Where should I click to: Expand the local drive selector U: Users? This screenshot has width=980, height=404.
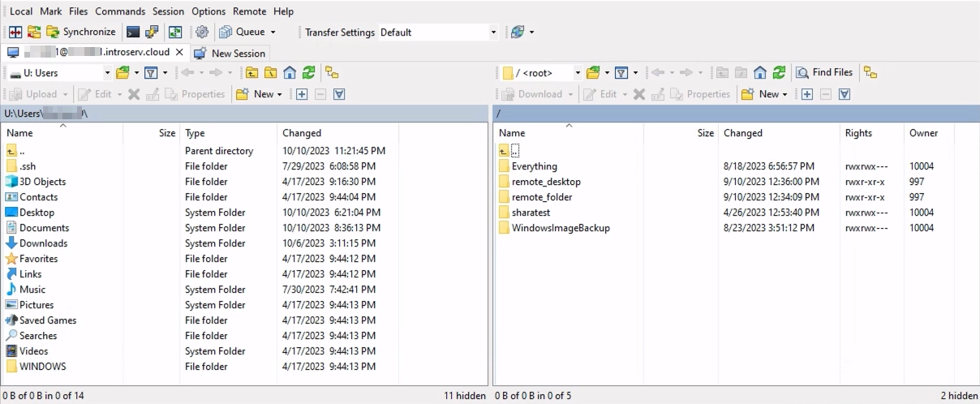pyautogui.click(x=107, y=73)
